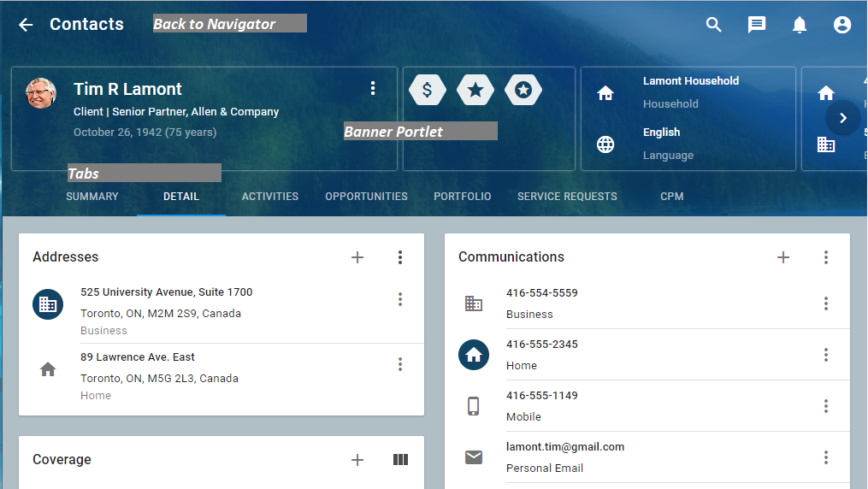Click the solid star hexagon badge
The height and width of the screenshot is (489, 868).
(475, 90)
